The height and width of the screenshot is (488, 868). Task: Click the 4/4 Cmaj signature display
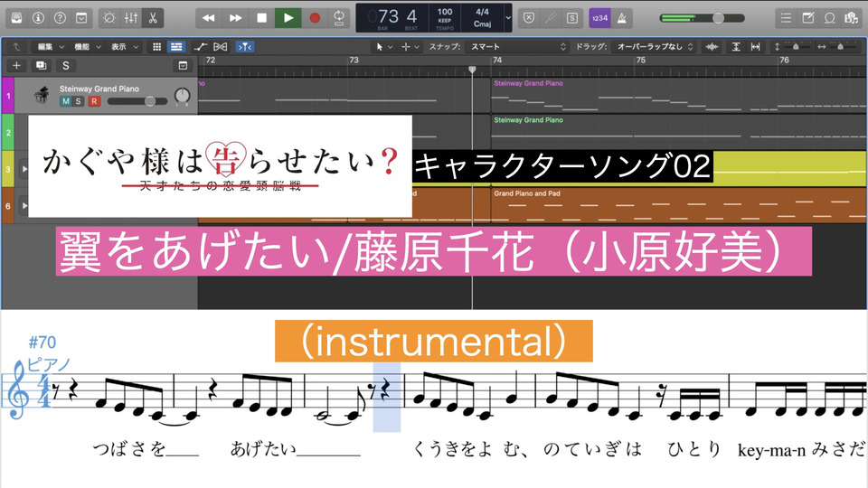(482, 18)
